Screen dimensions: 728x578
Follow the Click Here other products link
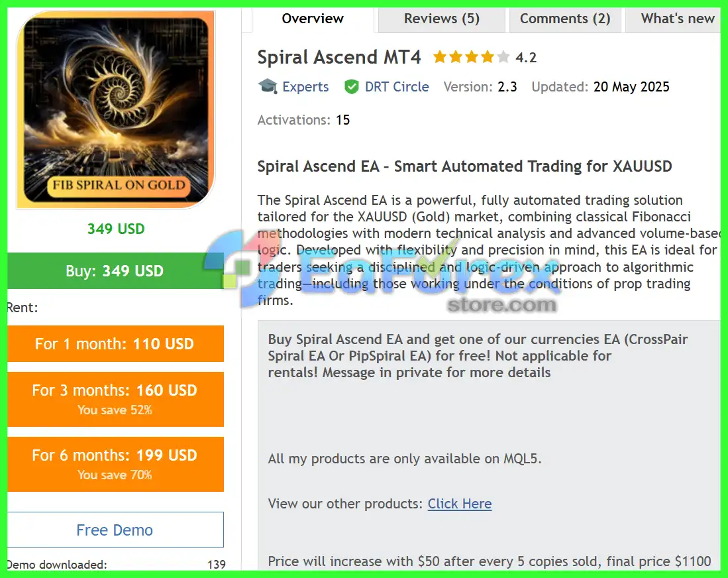(460, 504)
